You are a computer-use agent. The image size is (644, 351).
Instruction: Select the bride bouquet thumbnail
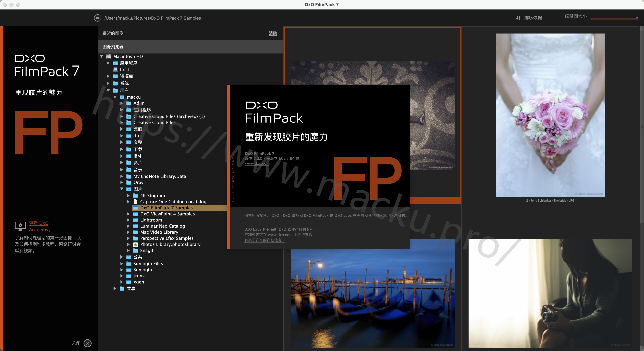(x=550, y=115)
